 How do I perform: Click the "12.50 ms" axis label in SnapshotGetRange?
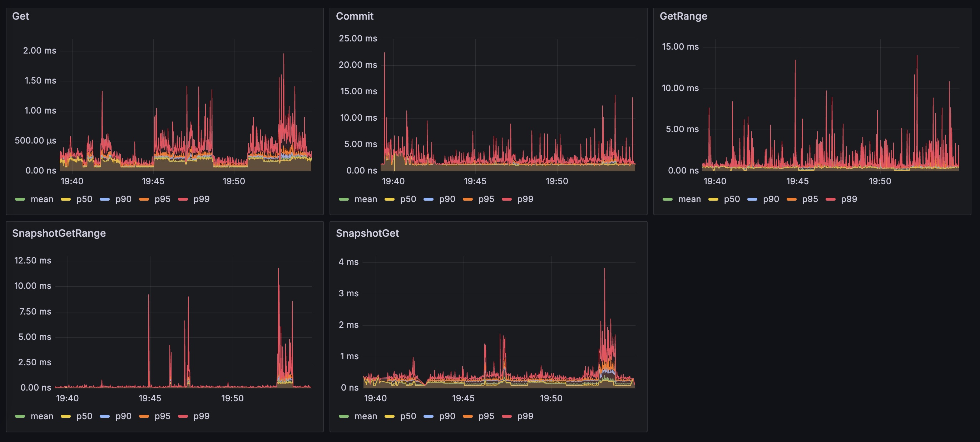[x=33, y=261]
